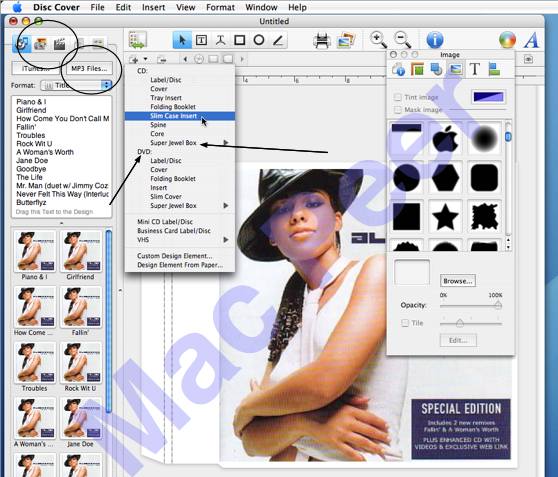Screen dimensions: 558x477
Task: Open the Help menu
Action: [x=297, y=7]
